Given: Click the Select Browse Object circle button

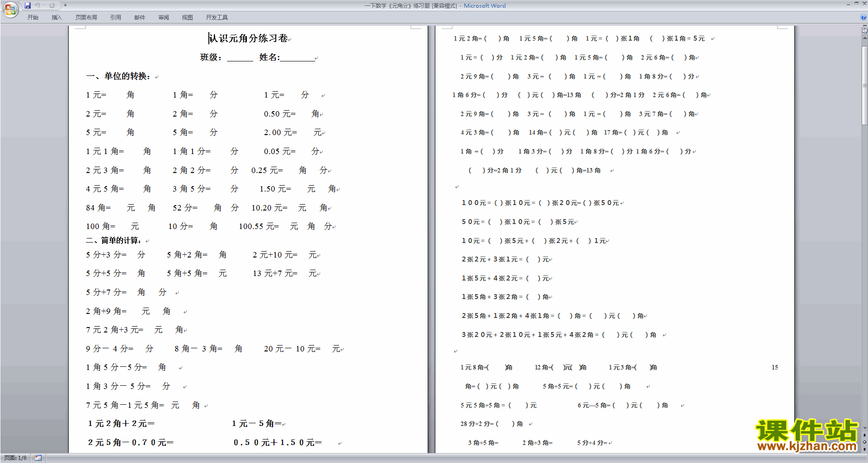Looking at the screenshot, I should 864,442.
